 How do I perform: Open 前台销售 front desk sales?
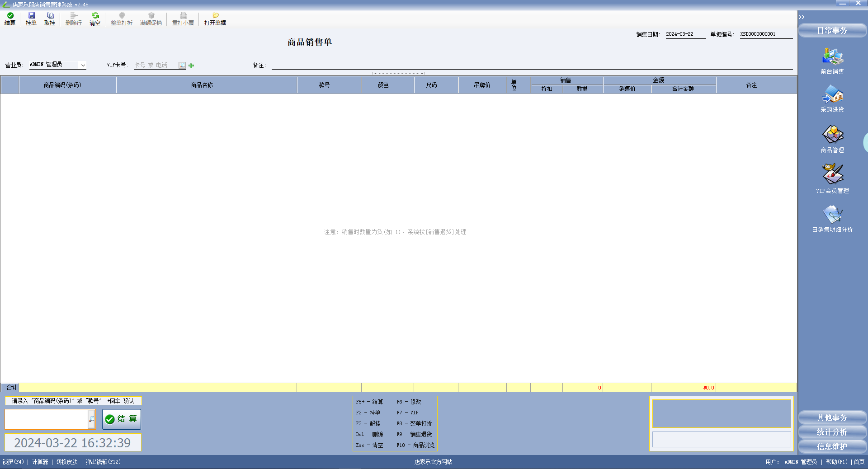(832, 61)
